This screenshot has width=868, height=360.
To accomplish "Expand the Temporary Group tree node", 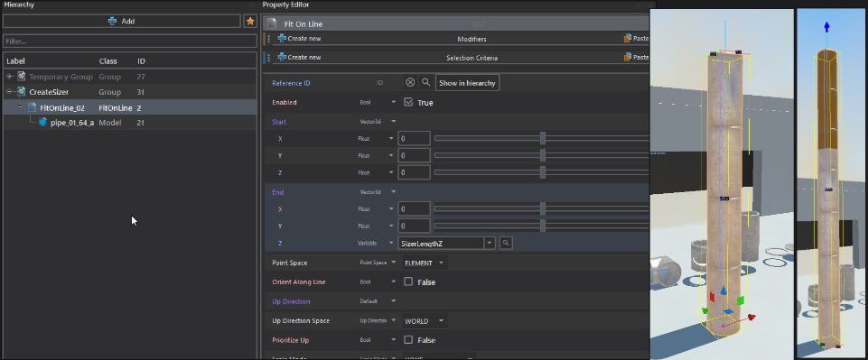I will (9, 77).
